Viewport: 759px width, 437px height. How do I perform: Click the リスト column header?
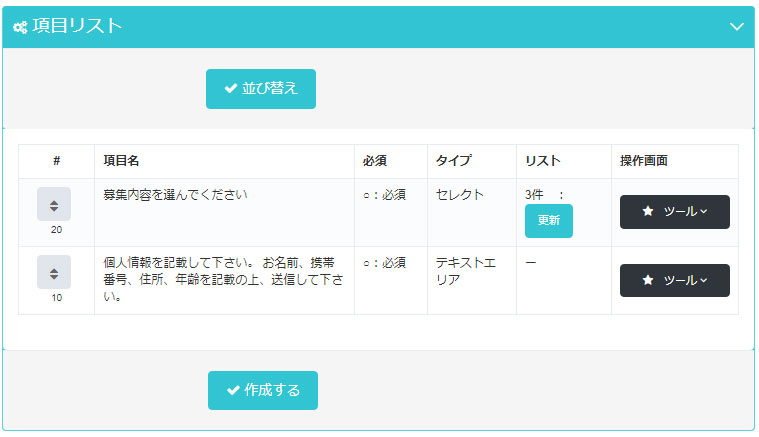pos(542,161)
